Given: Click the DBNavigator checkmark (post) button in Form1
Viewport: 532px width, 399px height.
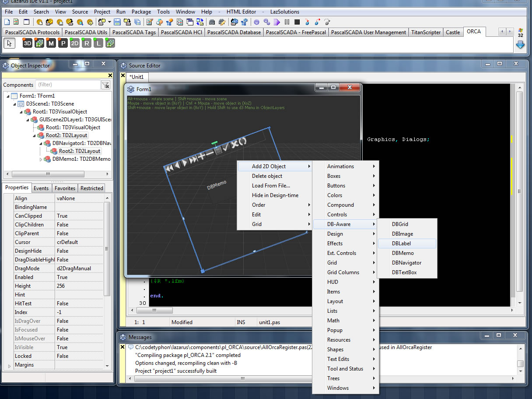Looking at the screenshot, I should 225,148.
